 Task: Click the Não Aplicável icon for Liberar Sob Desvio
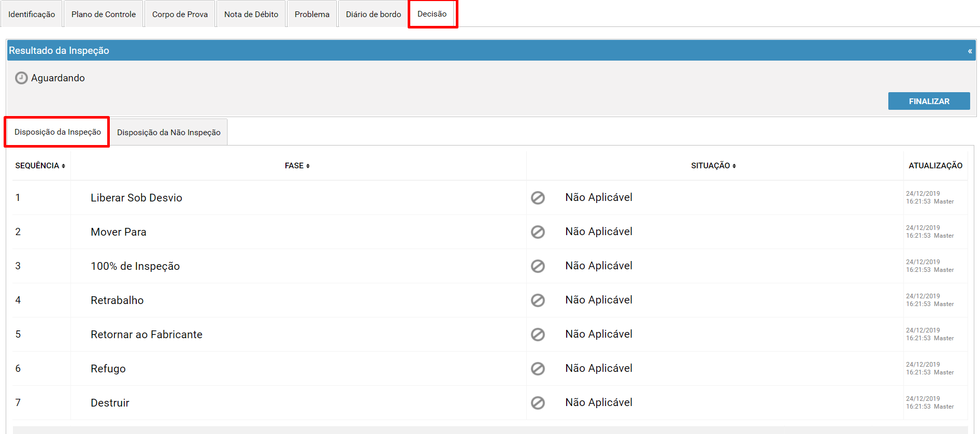[538, 198]
